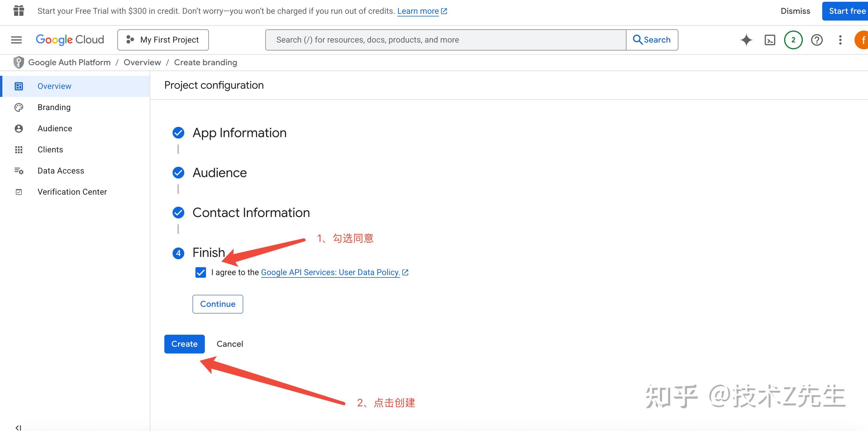Click the Create button
Image resolution: width=868 pixels, height=431 pixels.
pos(184,344)
